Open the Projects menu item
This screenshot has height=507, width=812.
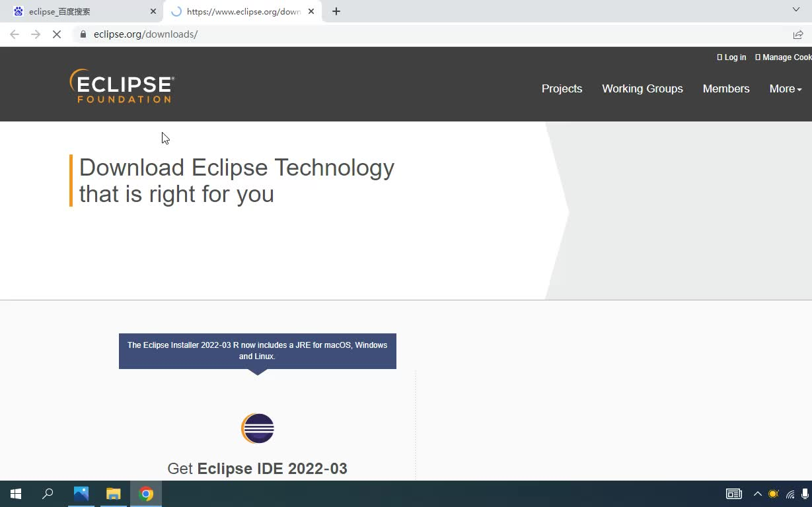pos(562,88)
